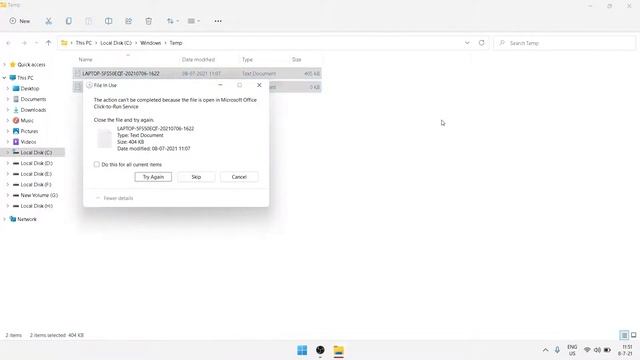
Task: Open the taskbar clock and date
Action: [626, 350]
